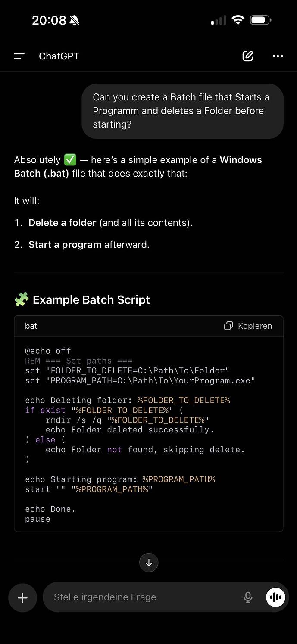
Task: Start a new chat with compose icon
Action: point(248,56)
